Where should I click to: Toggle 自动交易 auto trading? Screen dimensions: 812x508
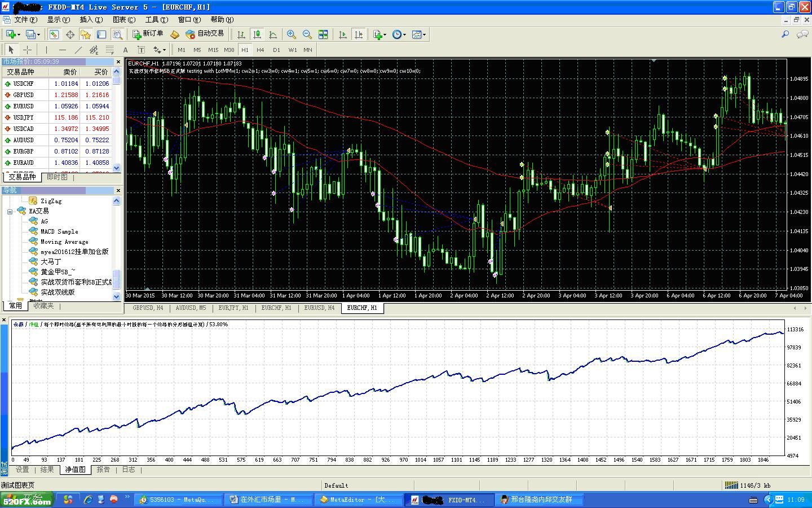pyautogui.click(x=205, y=34)
